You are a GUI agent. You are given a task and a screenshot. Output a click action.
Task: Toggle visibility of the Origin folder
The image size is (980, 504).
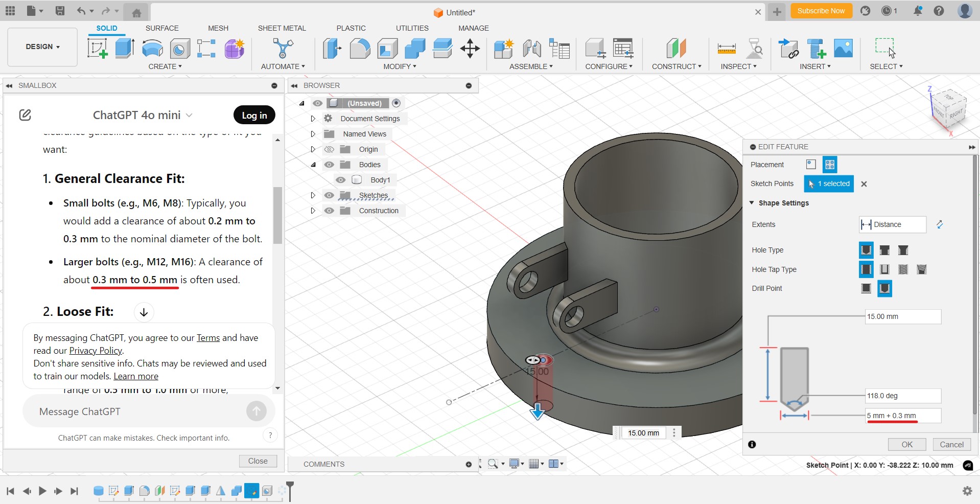[330, 149]
